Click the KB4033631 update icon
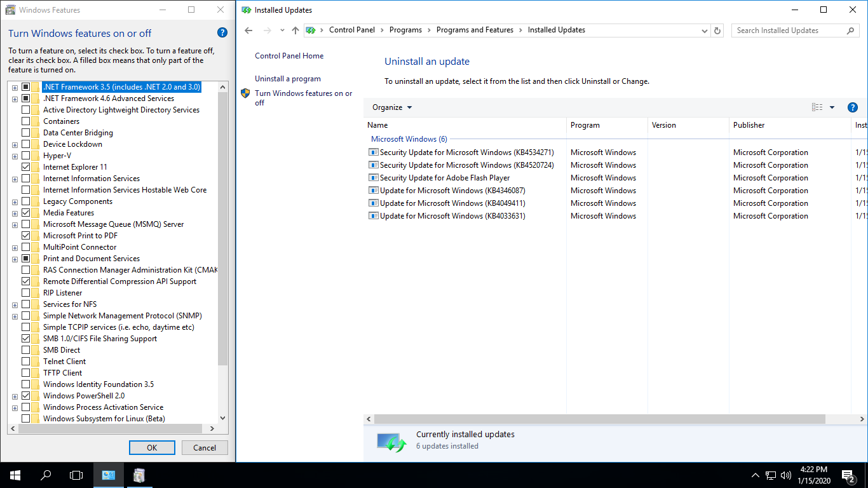This screenshot has height=488, width=868. tap(373, 216)
